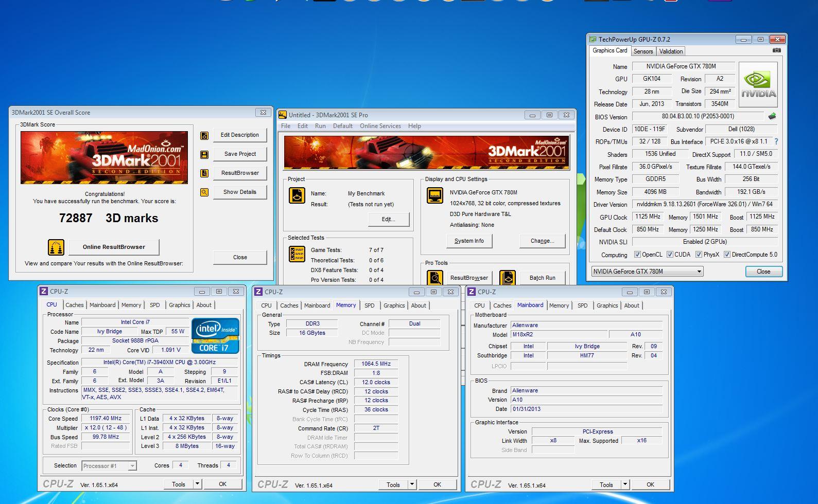Click Save Project button
This screenshot has width=818, height=504.
[x=240, y=154]
